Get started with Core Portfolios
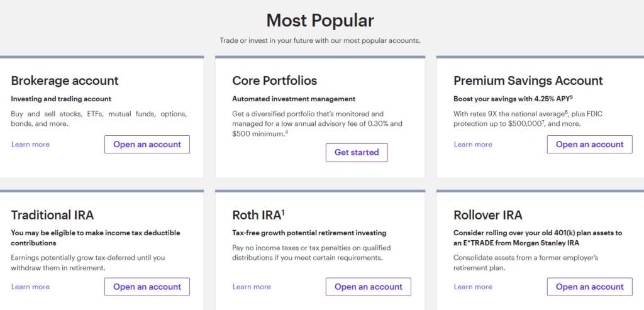644x310 pixels. click(x=357, y=152)
